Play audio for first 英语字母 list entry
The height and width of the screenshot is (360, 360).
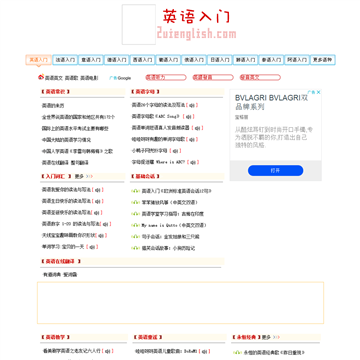192,105
